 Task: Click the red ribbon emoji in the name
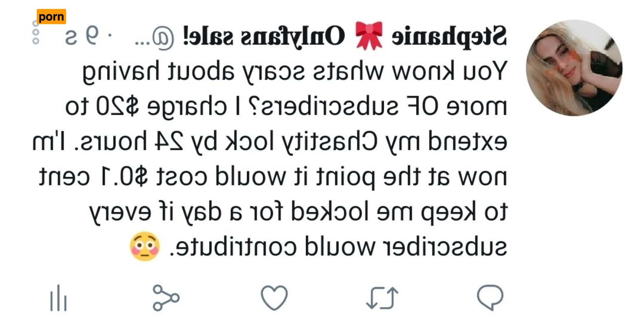[369, 36]
